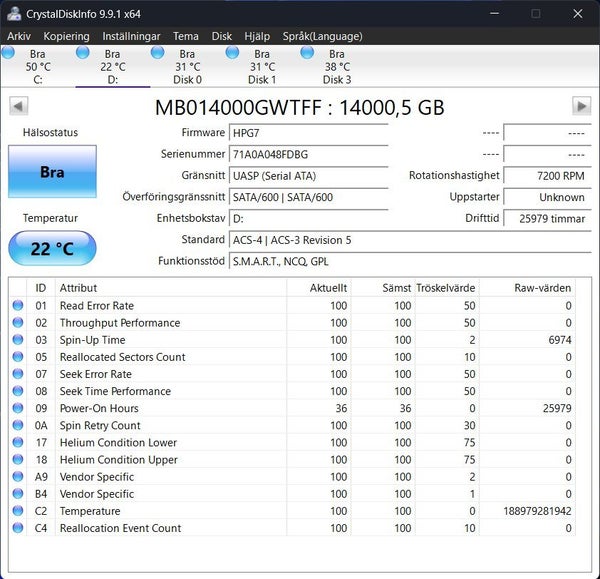Click the 7200 RPM rotation speed field

tap(547, 176)
